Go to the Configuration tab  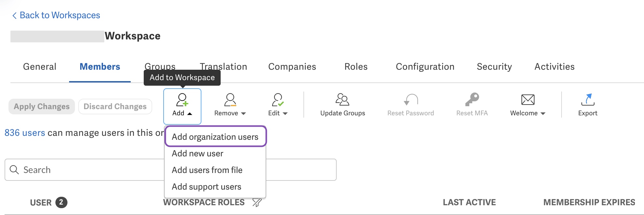[x=425, y=67]
